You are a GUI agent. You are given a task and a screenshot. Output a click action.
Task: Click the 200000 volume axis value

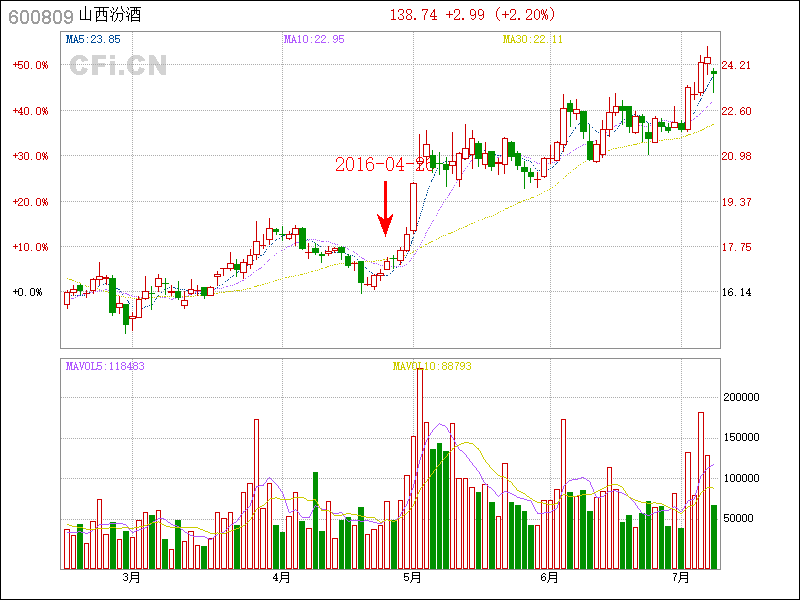click(741, 397)
